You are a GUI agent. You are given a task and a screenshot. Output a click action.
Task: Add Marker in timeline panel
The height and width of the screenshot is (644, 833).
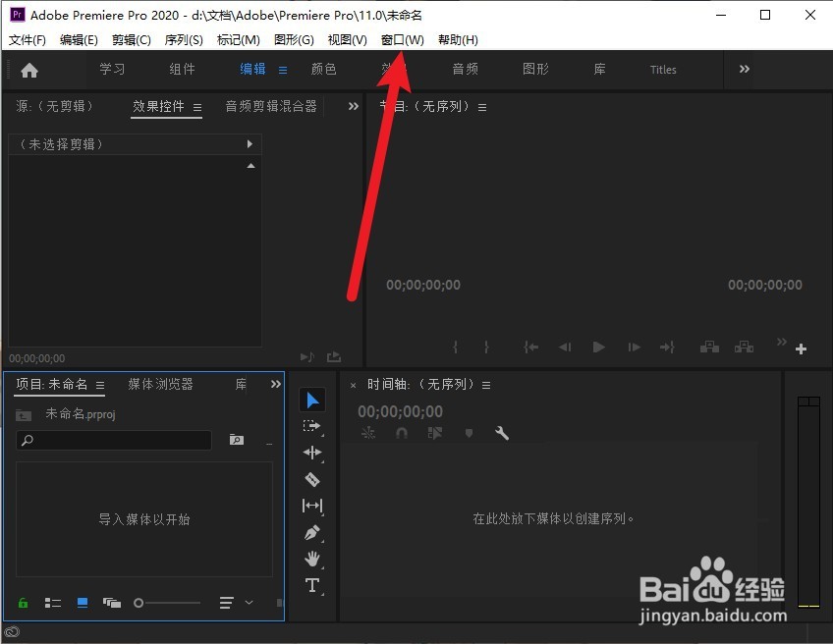pos(470,433)
